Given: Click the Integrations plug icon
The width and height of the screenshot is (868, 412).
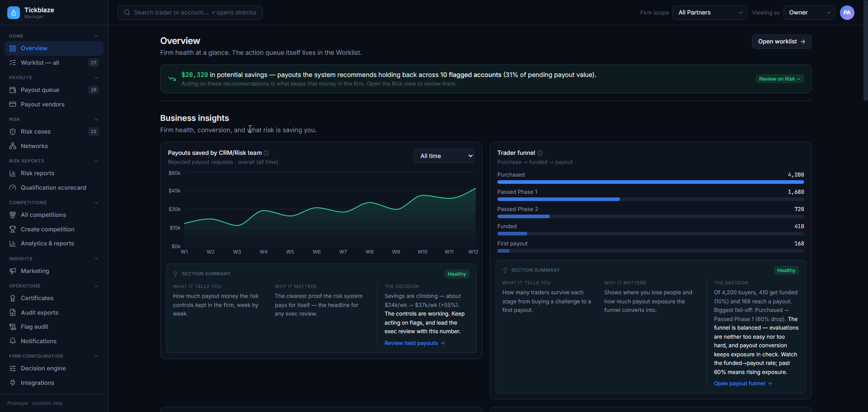Looking at the screenshot, I should tap(13, 383).
